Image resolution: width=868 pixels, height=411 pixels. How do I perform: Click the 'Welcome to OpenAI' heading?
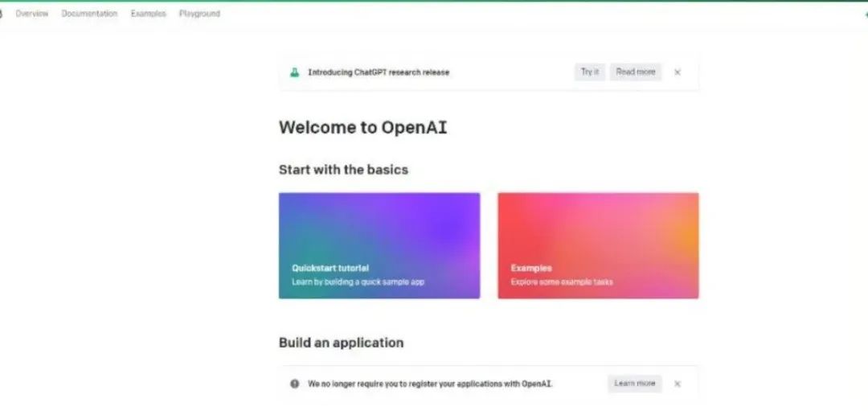[x=362, y=127]
